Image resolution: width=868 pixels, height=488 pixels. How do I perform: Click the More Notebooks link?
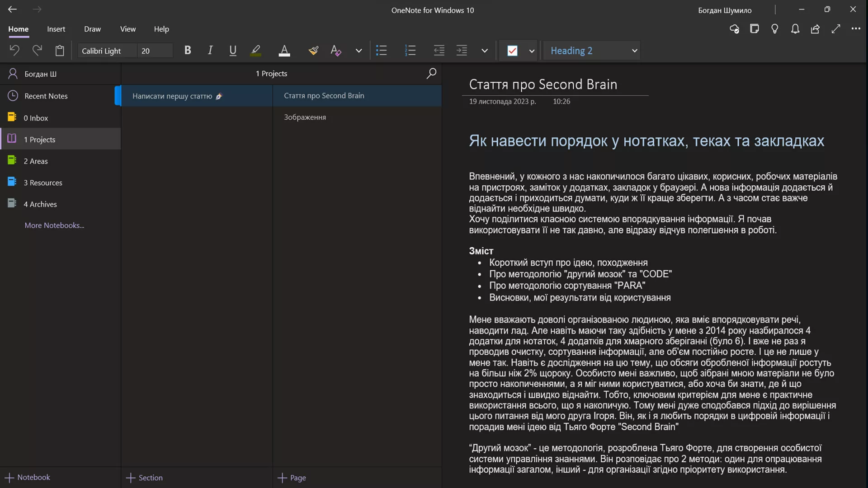(54, 225)
